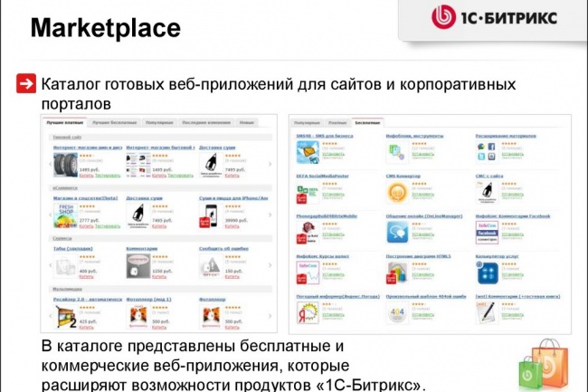Screen dimensions: 588x392
Task: Advance the Сервисы row with right arrow
Action: 270,265
